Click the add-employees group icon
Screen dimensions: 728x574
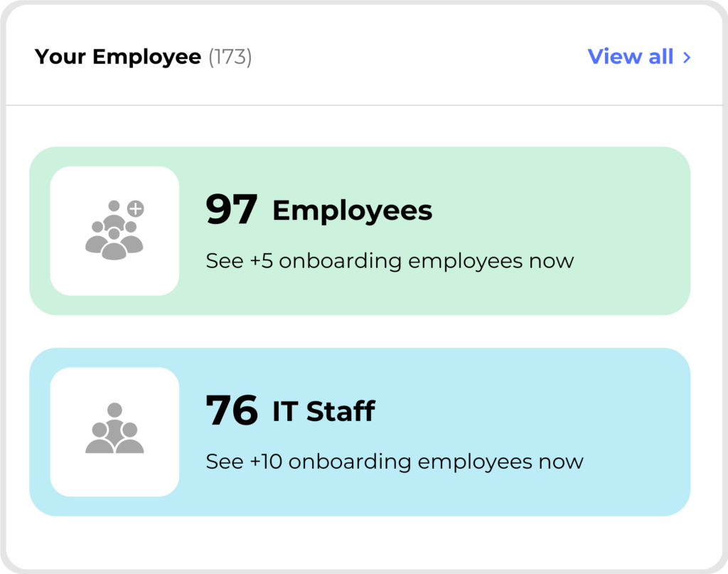[114, 232]
